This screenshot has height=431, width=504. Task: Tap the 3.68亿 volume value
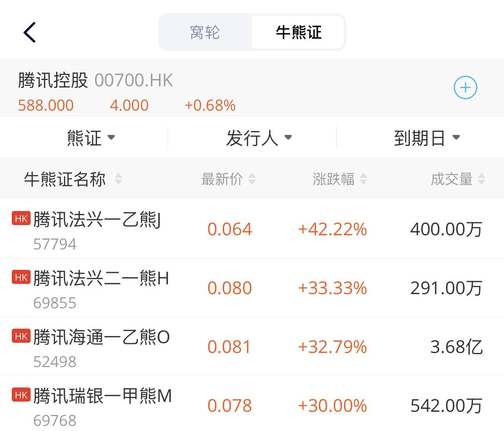[456, 347]
